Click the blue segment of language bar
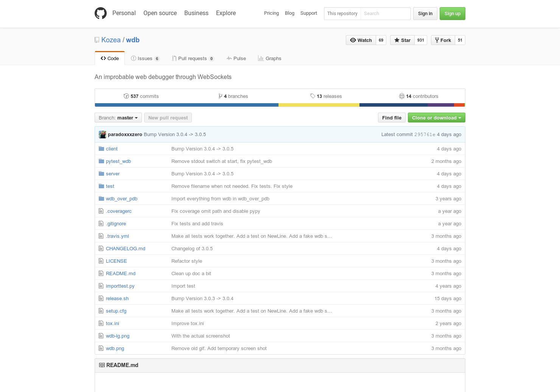Screen dimensions: 560x392 click(187, 105)
